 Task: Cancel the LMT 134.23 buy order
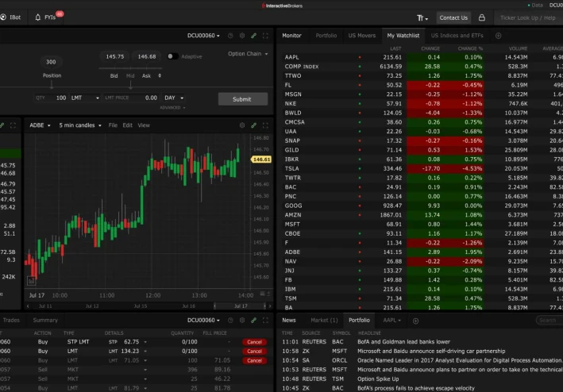(x=254, y=351)
